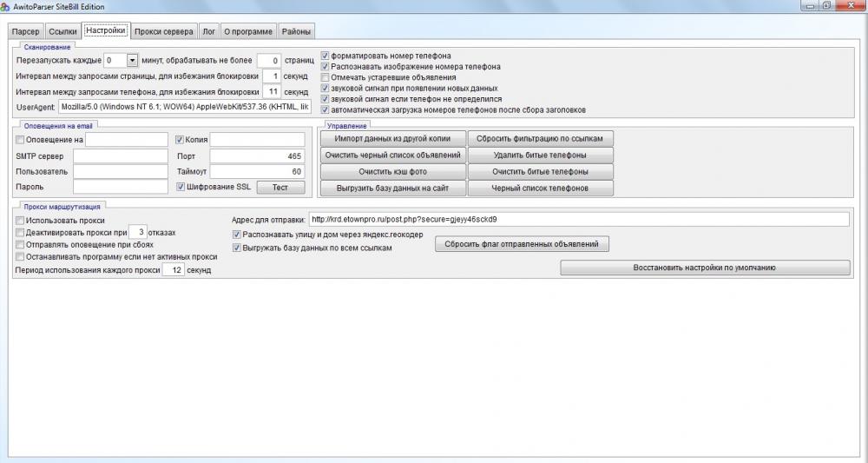Maximize the AwitoParser window
This screenshot has width=868, height=463.
(x=826, y=5)
